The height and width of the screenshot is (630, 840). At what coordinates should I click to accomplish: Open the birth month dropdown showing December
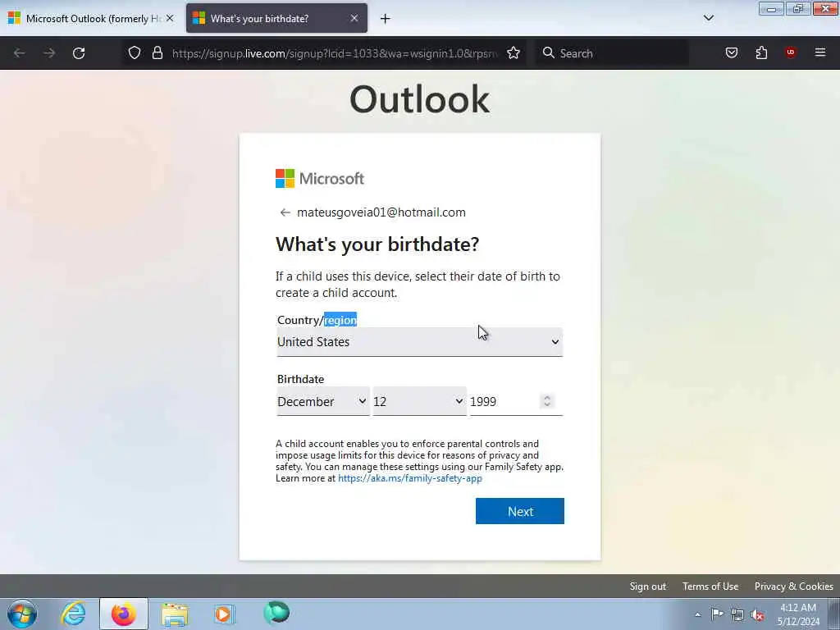tap(322, 401)
